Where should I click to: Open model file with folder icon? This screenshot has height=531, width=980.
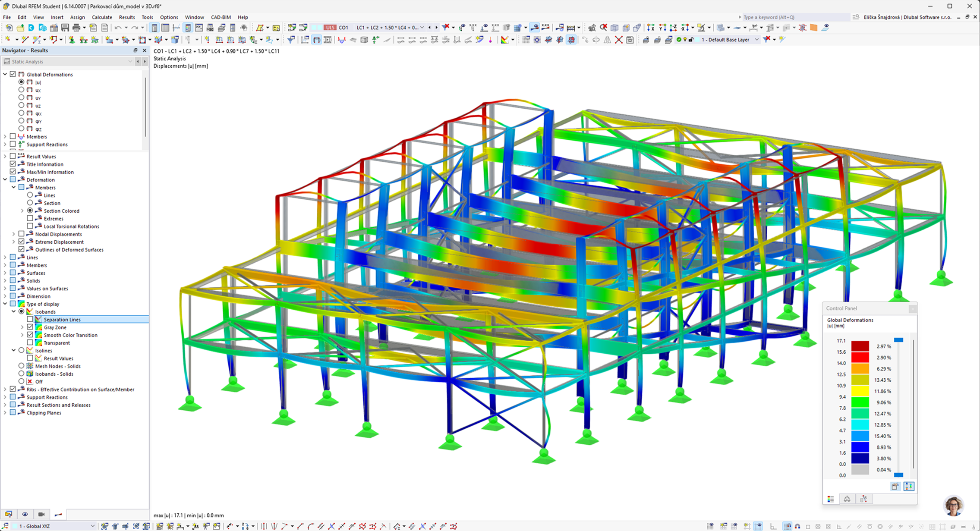20,28
